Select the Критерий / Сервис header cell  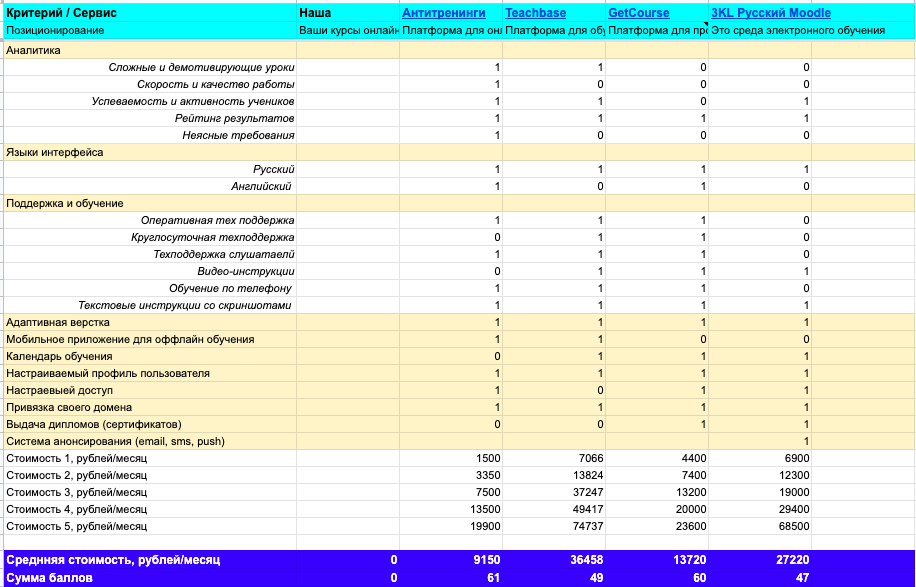coord(150,13)
